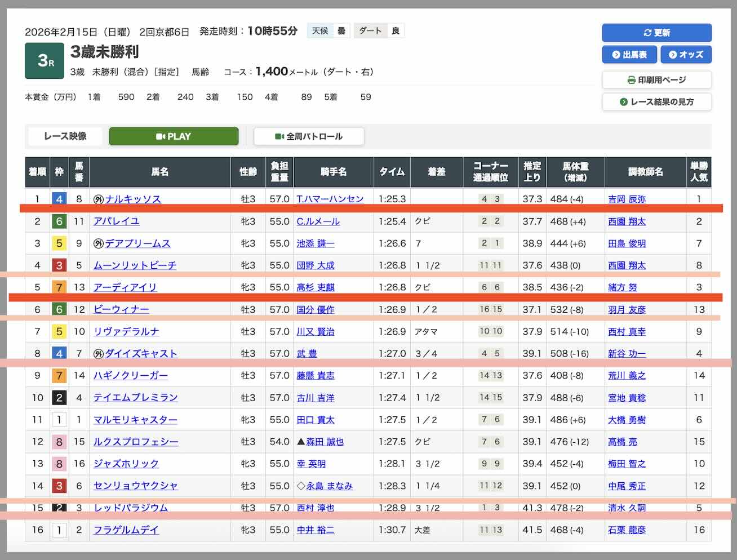Click the yellow frame 5 badge for デアプリームス

click(x=59, y=243)
